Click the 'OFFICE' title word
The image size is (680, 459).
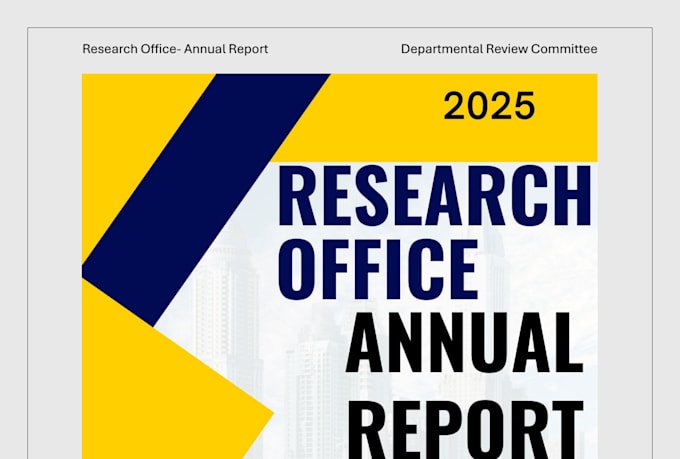(378, 269)
